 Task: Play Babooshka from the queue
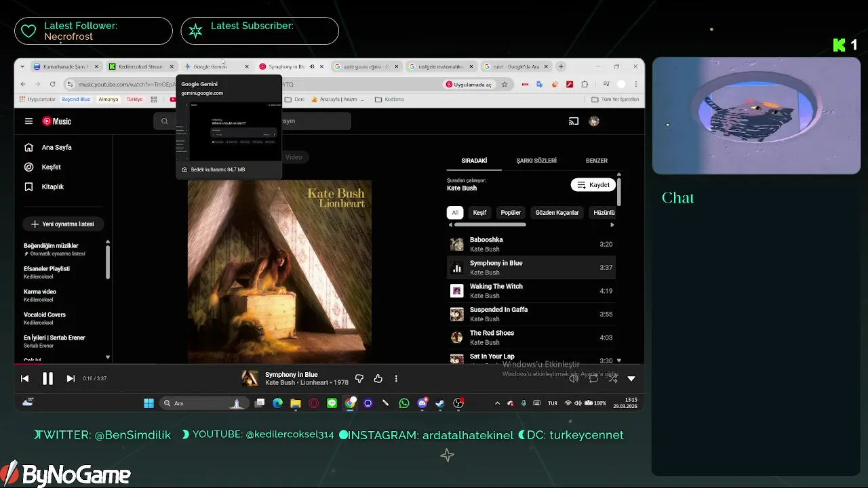[531, 244]
